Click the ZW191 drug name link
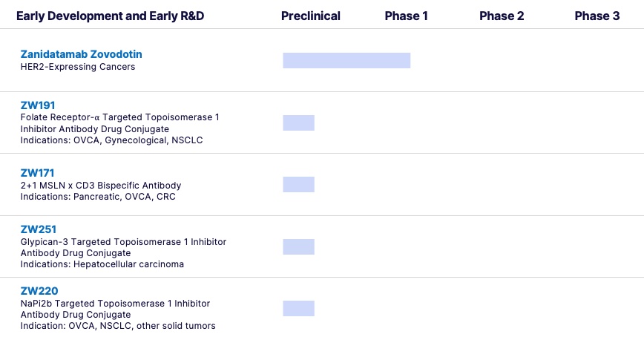Image resolution: width=644 pixels, height=340 pixels. tap(37, 105)
